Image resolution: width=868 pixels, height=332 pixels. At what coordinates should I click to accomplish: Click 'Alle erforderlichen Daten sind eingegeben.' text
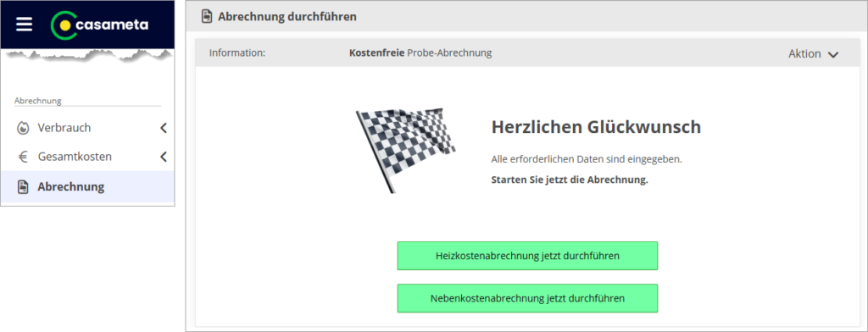tap(587, 159)
